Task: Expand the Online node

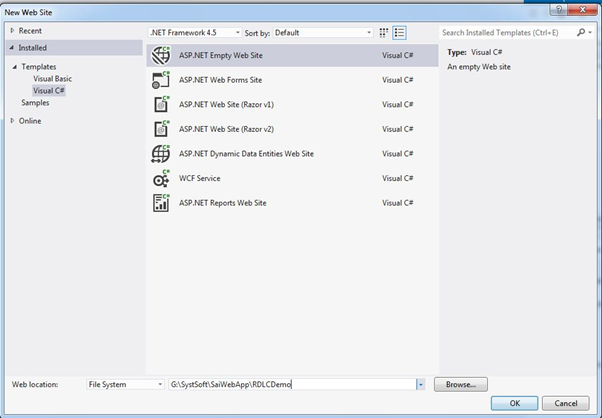Action: 12,121
